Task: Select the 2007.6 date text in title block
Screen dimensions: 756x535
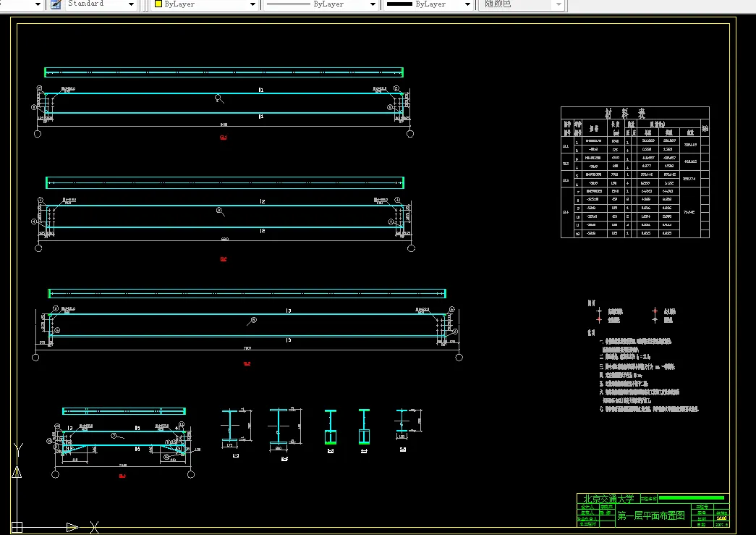Action: tap(721, 524)
